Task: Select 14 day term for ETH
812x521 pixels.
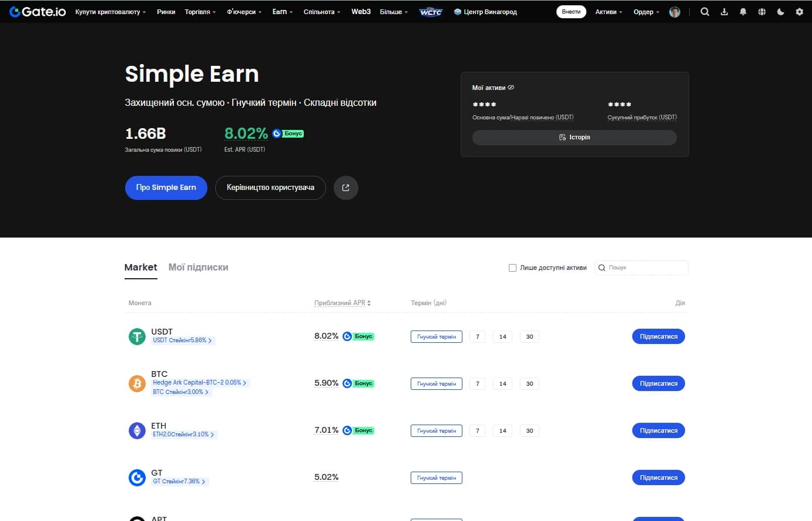Action: (x=503, y=430)
